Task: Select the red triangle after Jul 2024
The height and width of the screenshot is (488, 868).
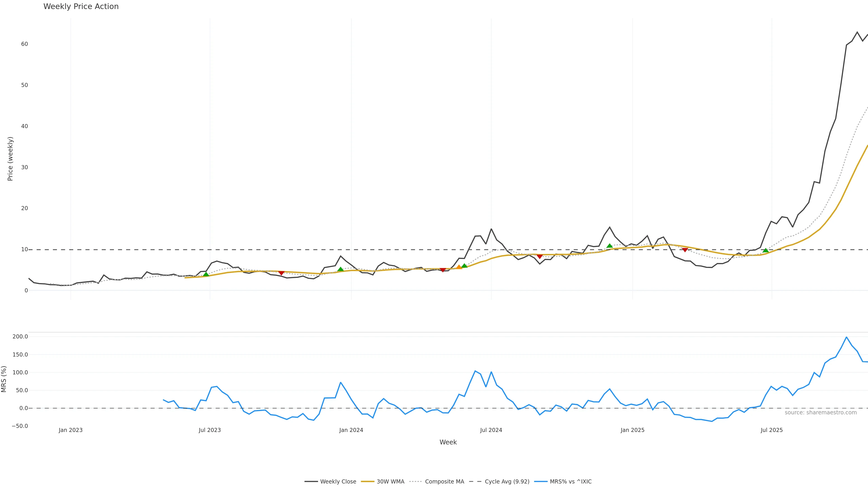Action: click(x=540, y=257)
